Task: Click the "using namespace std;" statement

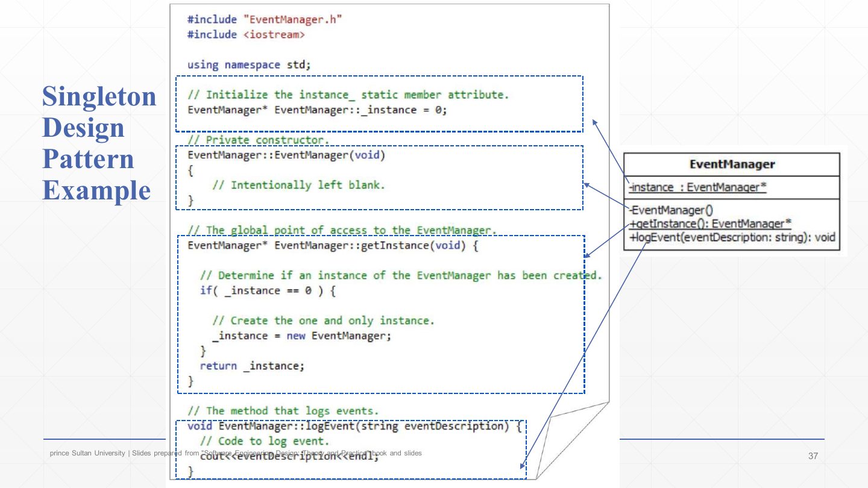Action: [x=250, y=64]
